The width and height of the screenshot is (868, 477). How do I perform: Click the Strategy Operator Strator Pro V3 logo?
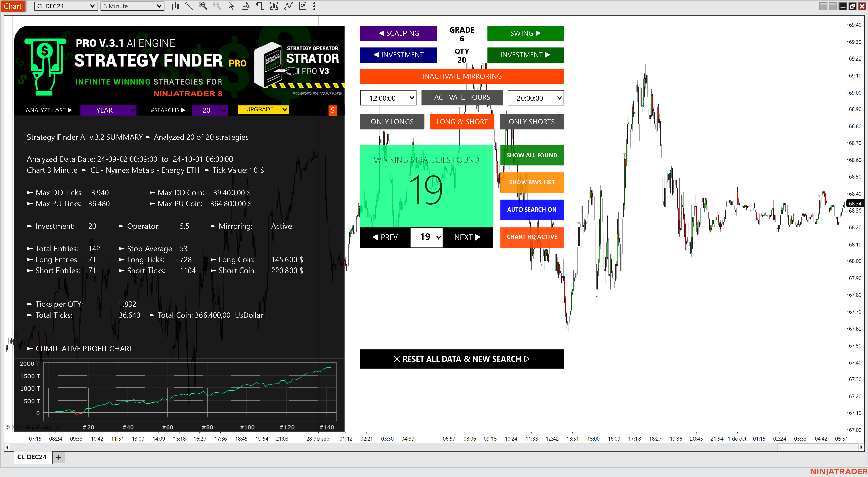pos(298,65)
